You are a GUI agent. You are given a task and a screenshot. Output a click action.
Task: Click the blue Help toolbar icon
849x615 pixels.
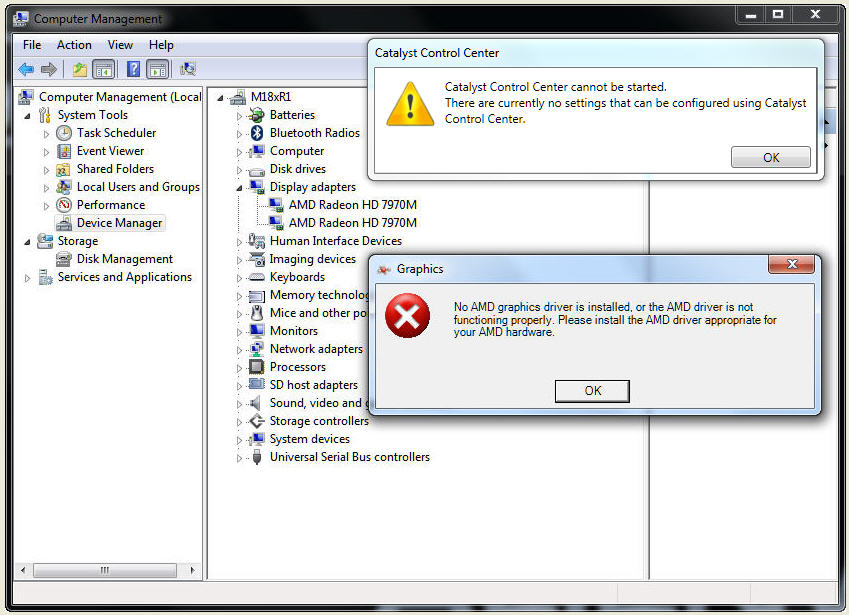coord(133,69)
